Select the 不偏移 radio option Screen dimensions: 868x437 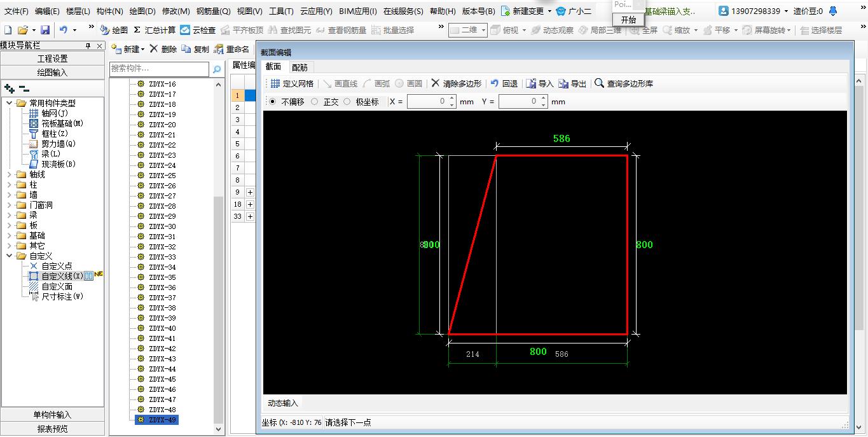point(273,101)
